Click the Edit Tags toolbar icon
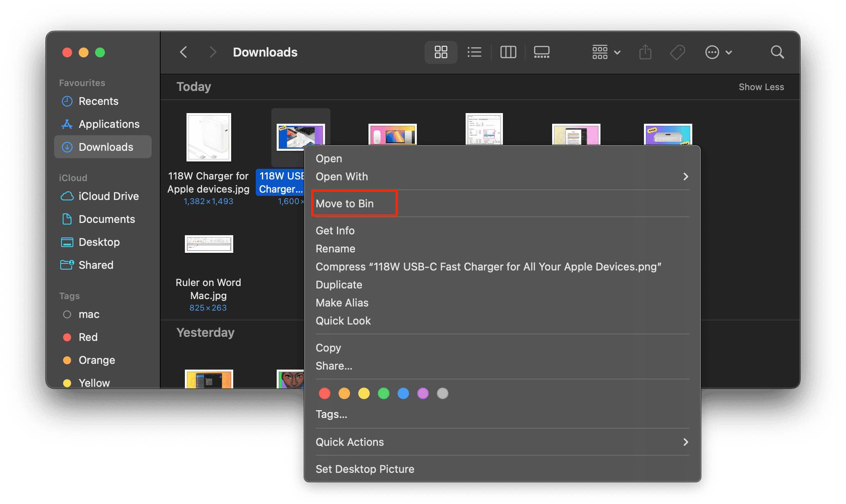The height and width of the screenshot is (504, 846). 677,52
